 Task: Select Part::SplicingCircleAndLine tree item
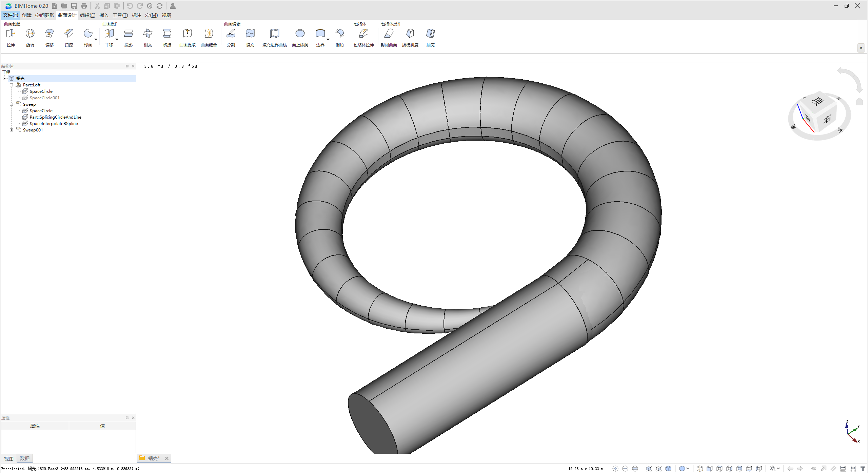[56, 117]
